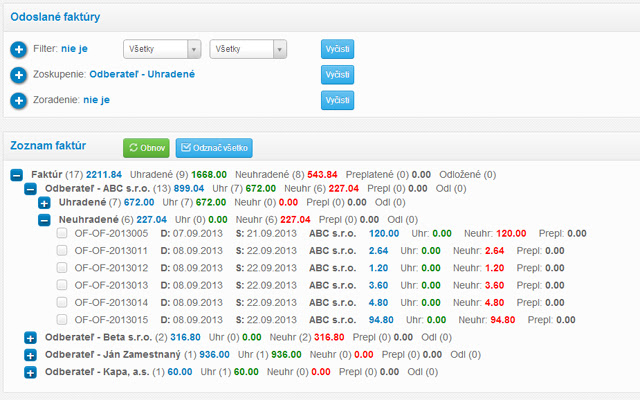The width and height of the screenshot is (640, 400).
Task: Click the red unpaid amount 4.80
Action: [x=494, y=303]
